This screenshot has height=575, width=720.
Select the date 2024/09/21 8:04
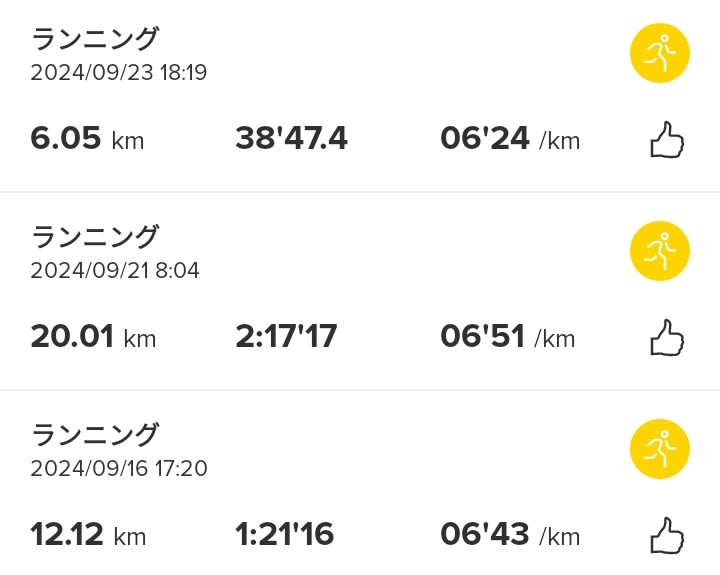pyautogui.click(x=115, y=271)
